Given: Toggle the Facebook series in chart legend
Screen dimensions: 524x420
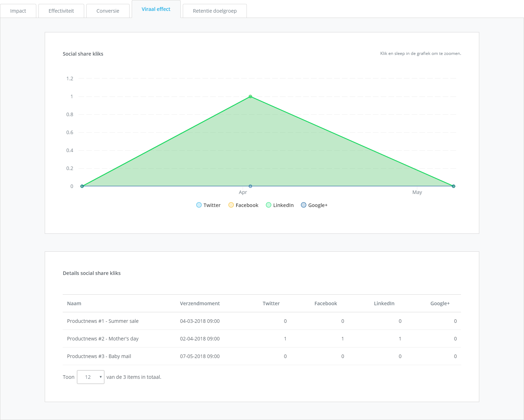Looking at the screenshot, I should 243,205.
